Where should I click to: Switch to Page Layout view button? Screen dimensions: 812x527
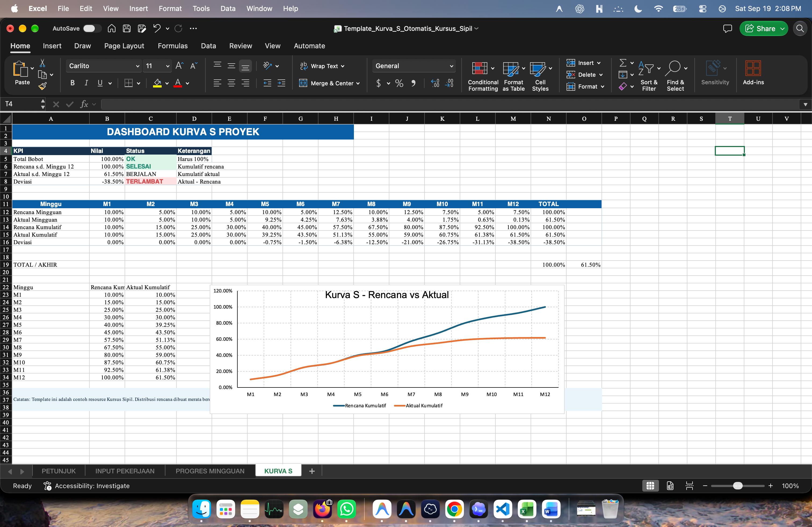(670, 486)
